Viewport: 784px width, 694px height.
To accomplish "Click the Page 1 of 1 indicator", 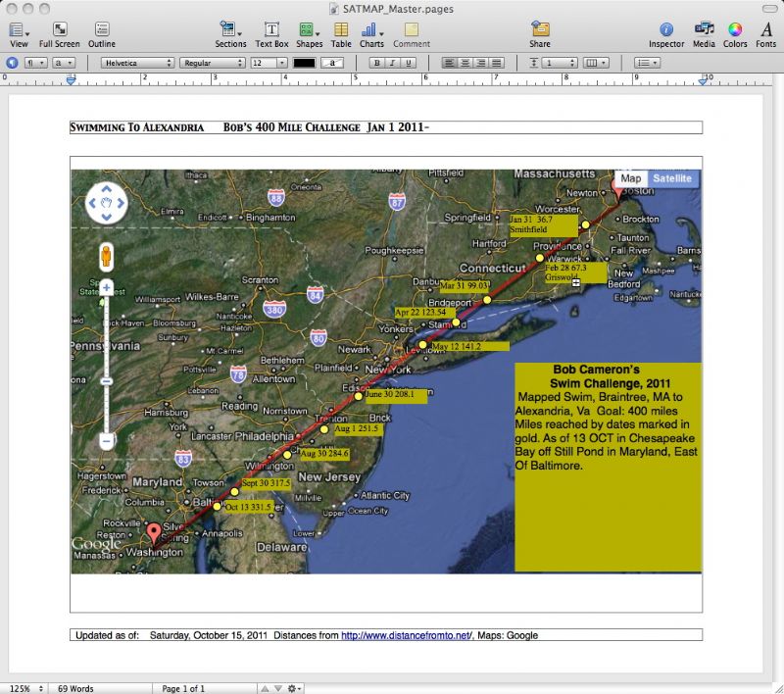I will pyautogui.click(x=183, y=688).
